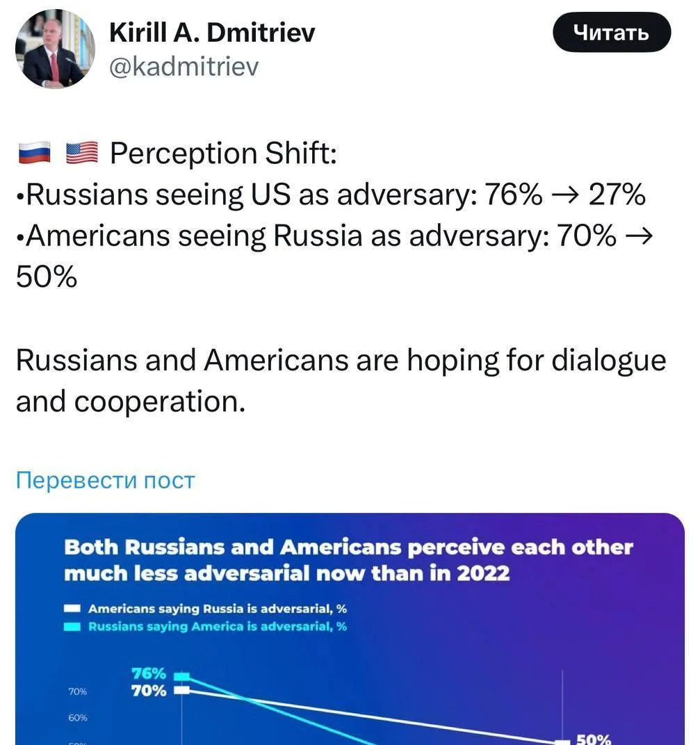
Task: Click the American flag emoji
Action: point(82,153)
